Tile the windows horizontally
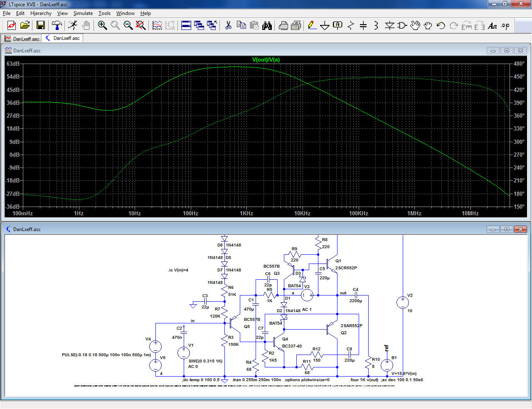 pos(186,26)
